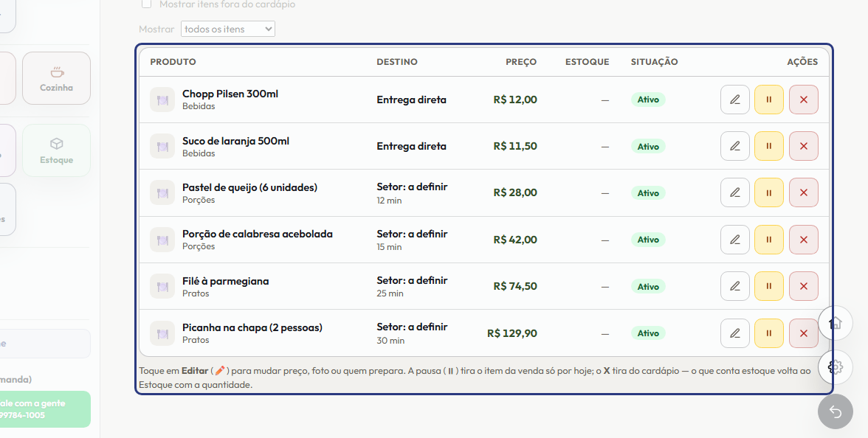Edit Pastel de queijo (6 unidades)
The width and height of the screenshot is (868, 438).
(734, 192)
